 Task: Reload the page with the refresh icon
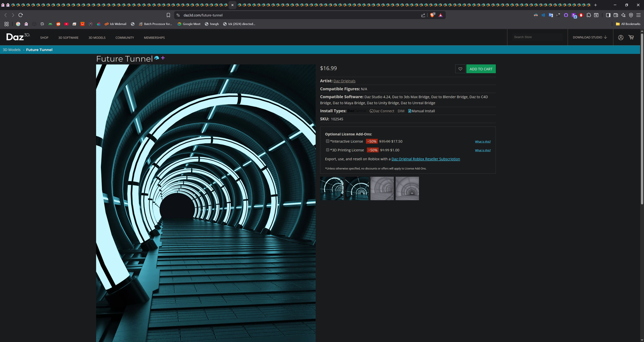click(21, 15)
